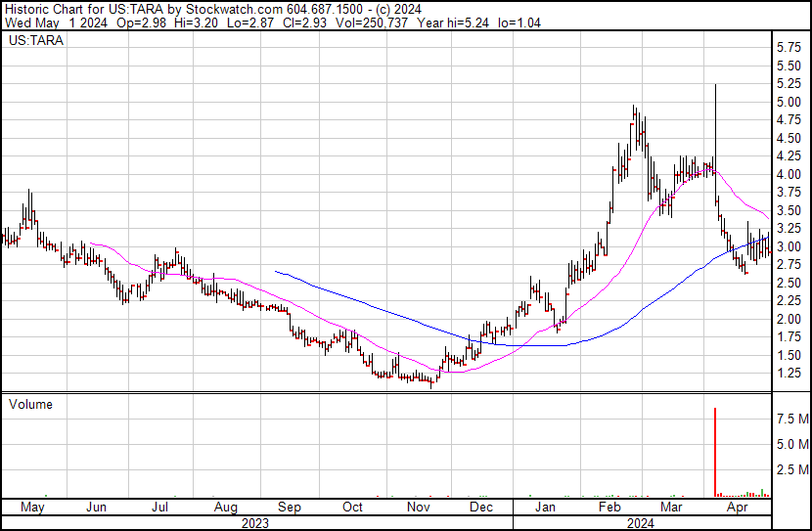Click the 2024 year label
812x531 pixels.
click(x=641, y=523)
